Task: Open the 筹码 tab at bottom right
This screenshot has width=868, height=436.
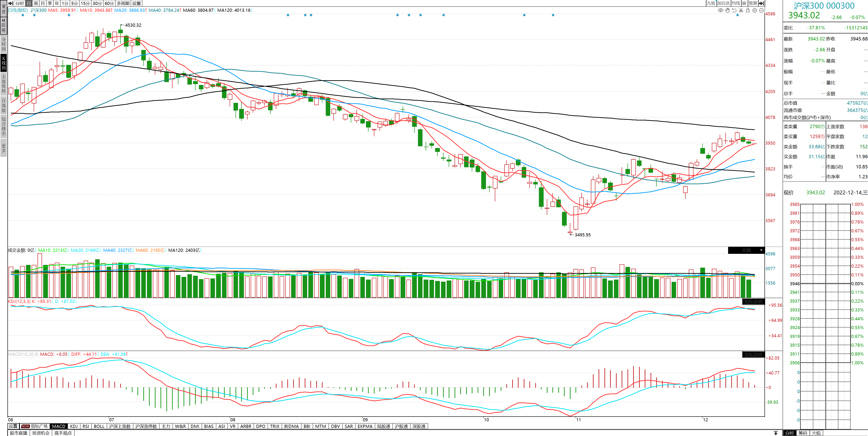Action: click(803, 433)
